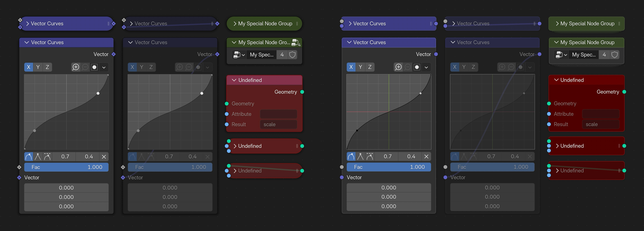Select Y channel tab in dimmed circle-socket Vector Curves
Viewport: 644px width, 231px height.
point(464,67)
